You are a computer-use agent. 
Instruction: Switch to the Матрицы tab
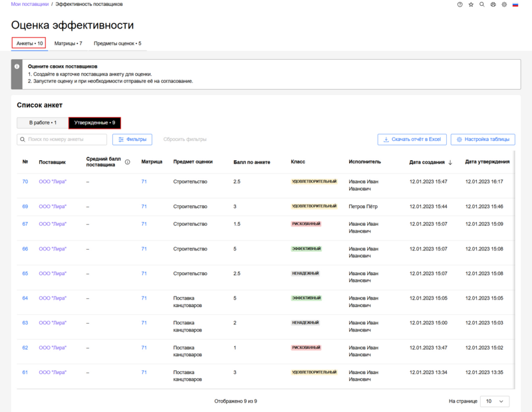(68, 43)
